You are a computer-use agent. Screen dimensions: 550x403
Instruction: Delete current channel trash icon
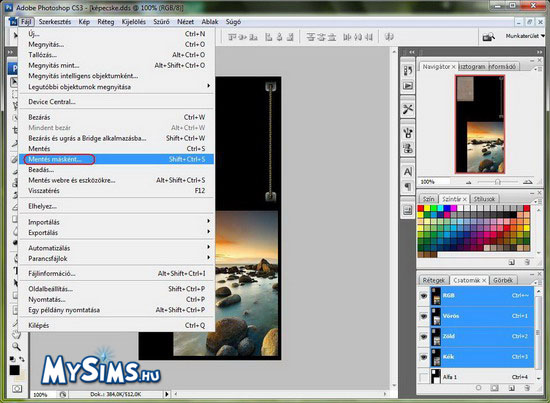pyautogui.click(x=527, y=388)
